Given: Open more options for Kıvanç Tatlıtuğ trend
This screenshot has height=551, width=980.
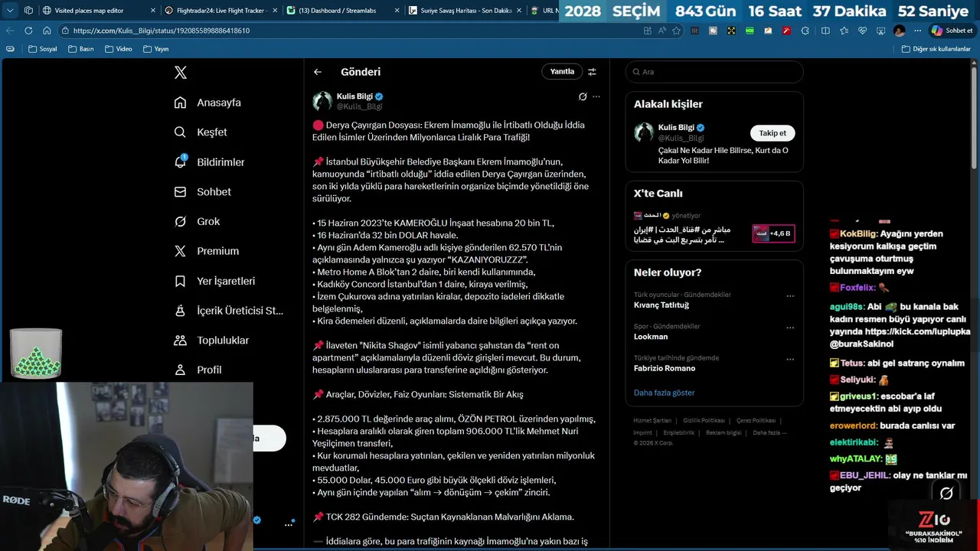Looking at the screenshot, I should click(790, 296).
